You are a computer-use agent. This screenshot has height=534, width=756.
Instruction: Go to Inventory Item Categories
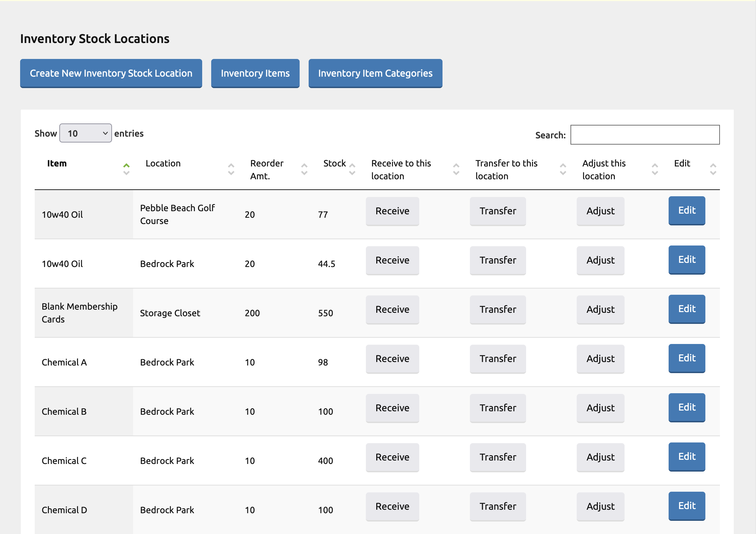click(375, 73)
